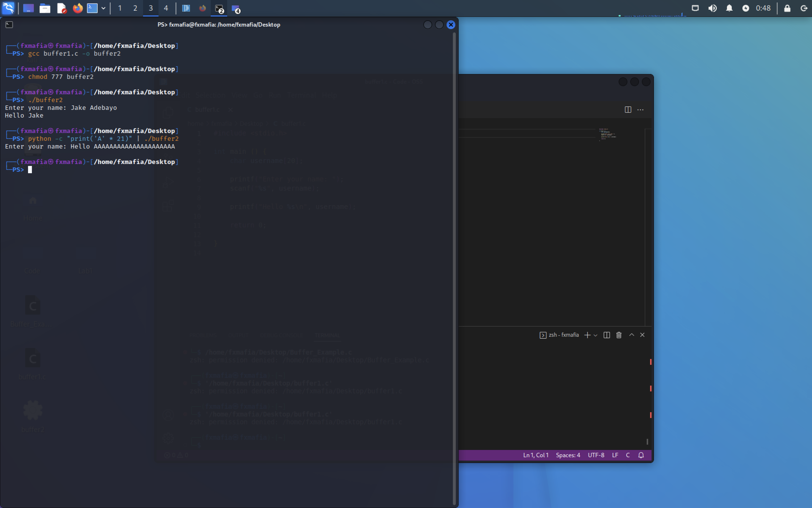Close the PowerShell terminal window
812x508 pixels.
coord(451,24)
